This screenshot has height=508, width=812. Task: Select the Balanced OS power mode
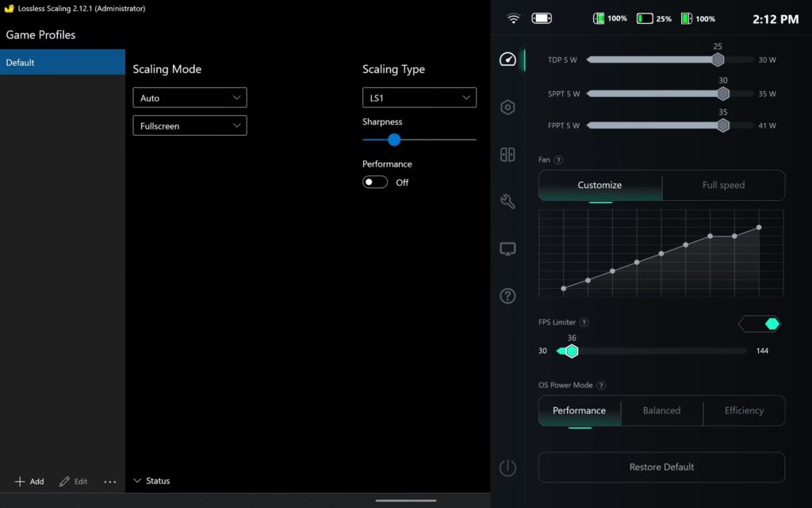[x=661, y=410]
